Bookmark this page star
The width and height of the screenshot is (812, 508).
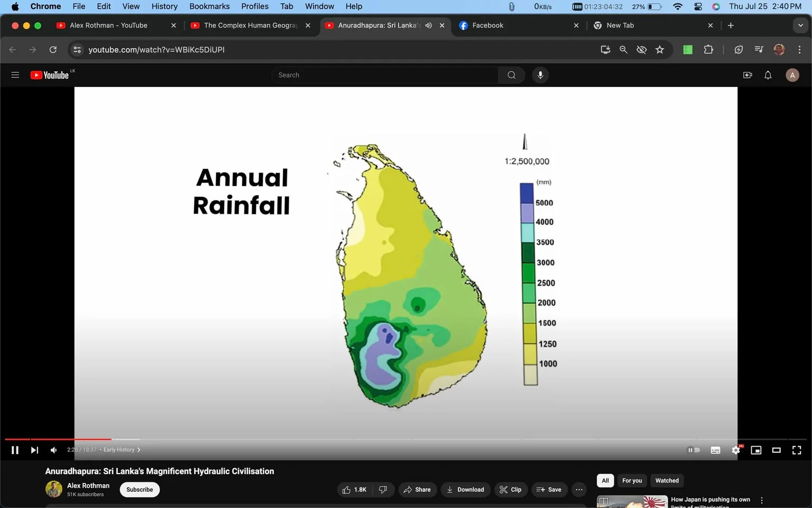660,50
